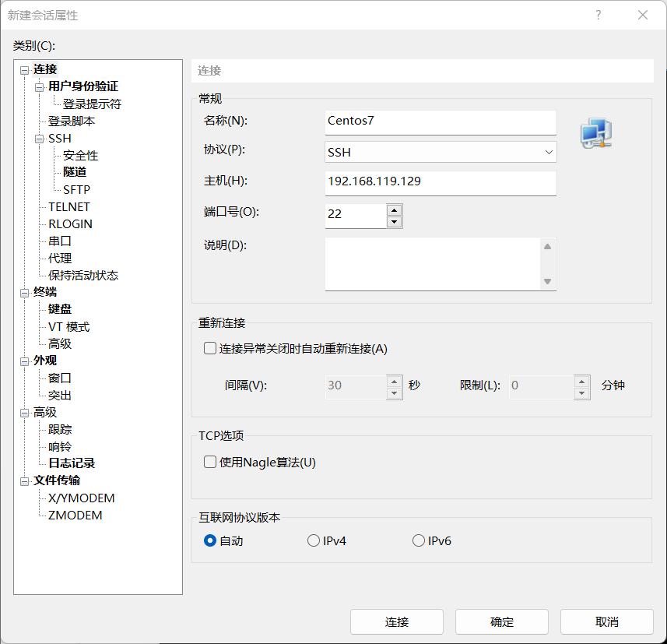The image size is (667, 644).
Task: Select 安全性 under SSH
Action: (x=80, y=156)
